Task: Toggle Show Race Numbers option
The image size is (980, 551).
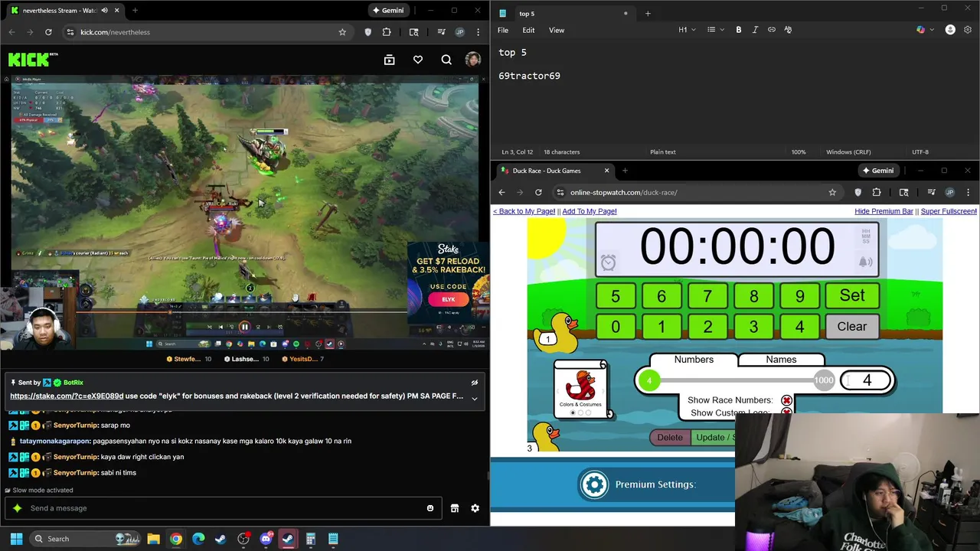Action: click(x=786, y=400)
